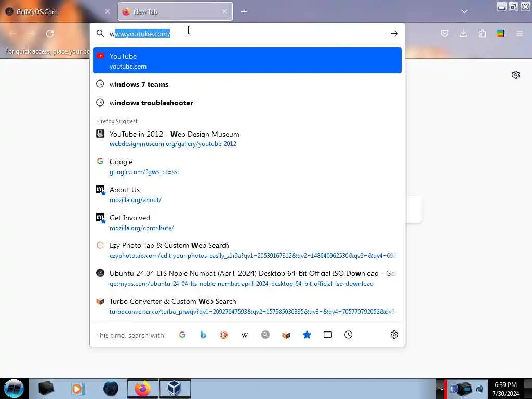Choose 'windows 7 teams' search history
This screenshot has width=532, height=399.
(x=247, y=84)
